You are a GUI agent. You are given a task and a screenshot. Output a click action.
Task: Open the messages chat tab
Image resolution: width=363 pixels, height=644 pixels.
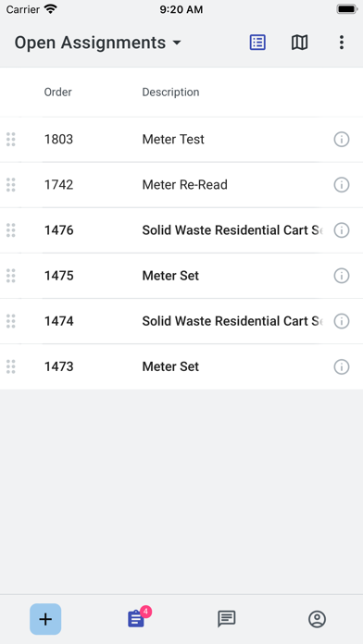click(227, 619)
